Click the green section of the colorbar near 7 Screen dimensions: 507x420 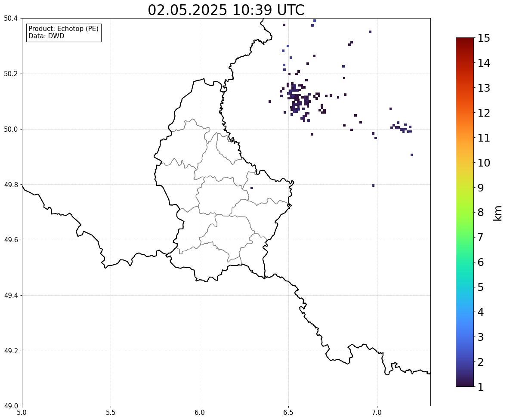(465, 237)
